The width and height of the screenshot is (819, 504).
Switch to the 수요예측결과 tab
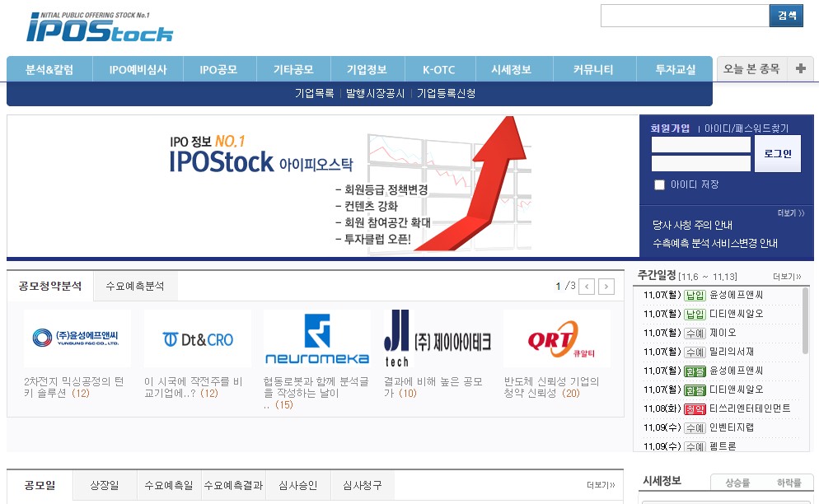click(x=233, y=486)
